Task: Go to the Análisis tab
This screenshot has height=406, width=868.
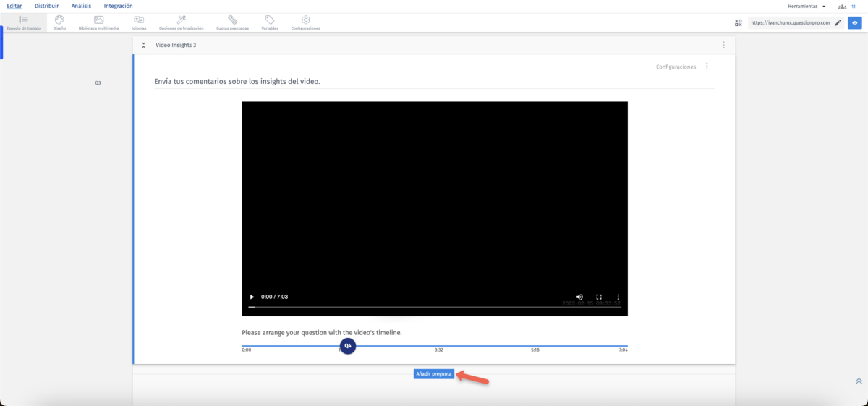Action: 81,6
